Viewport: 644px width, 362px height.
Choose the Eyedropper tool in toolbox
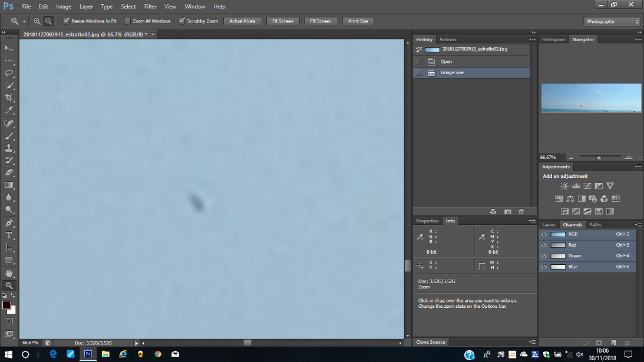click(9, 110)
